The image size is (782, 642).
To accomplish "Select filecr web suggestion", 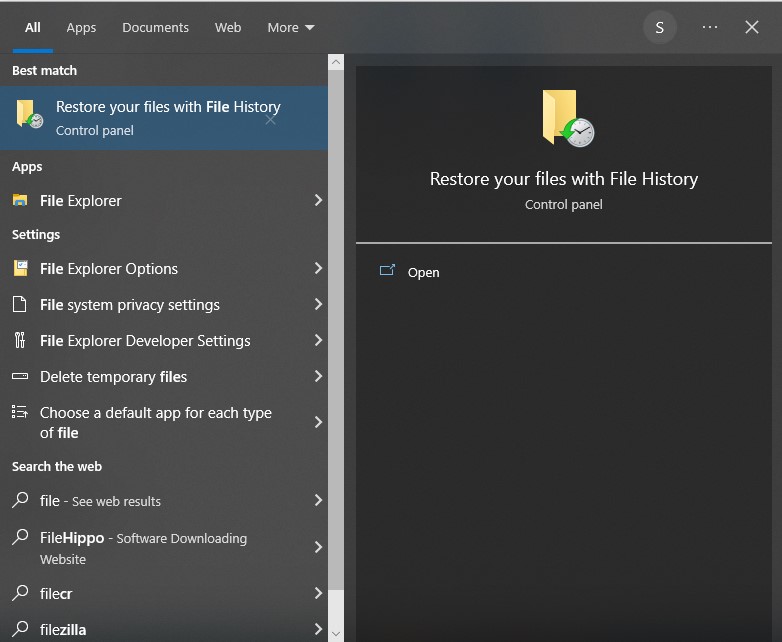I will tap(164, 593).
